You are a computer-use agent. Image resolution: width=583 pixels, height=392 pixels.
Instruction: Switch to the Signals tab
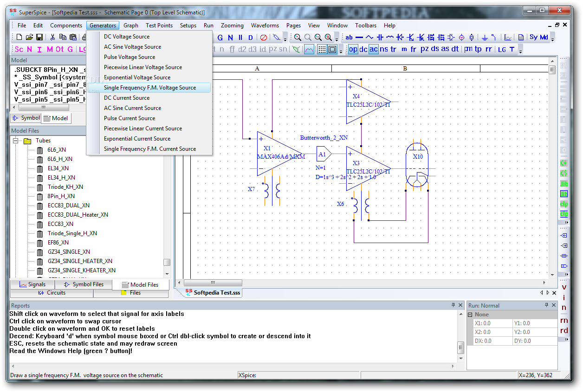pyautogui.click(x=32, y=284)
